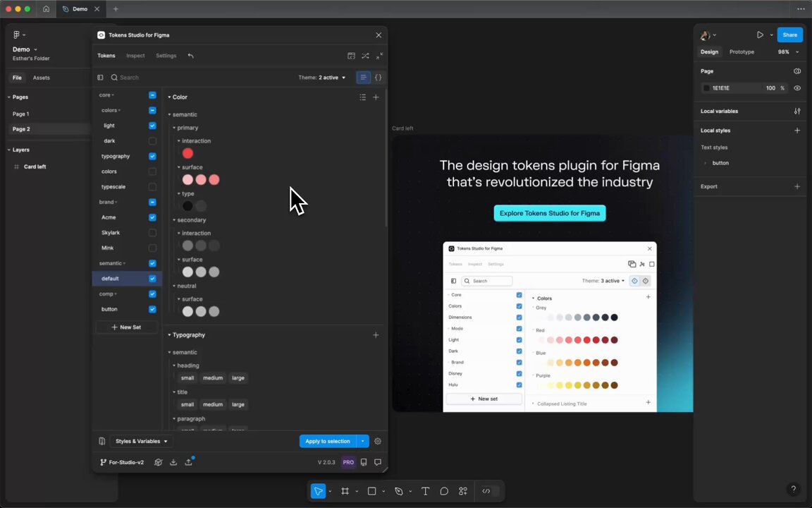
Task: Pull tokens with download icon
Action: 173,462
